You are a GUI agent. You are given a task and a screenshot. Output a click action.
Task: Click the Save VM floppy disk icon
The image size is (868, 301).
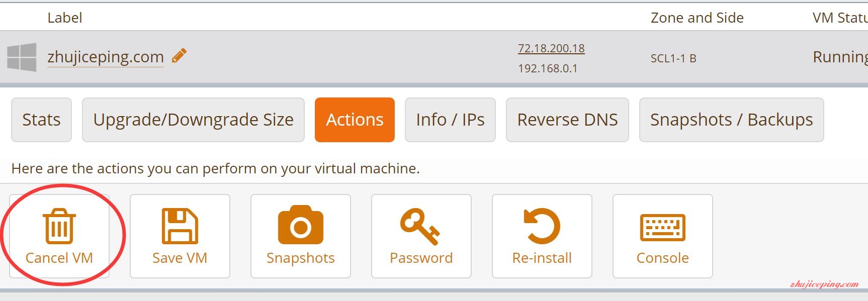(180, 226)
